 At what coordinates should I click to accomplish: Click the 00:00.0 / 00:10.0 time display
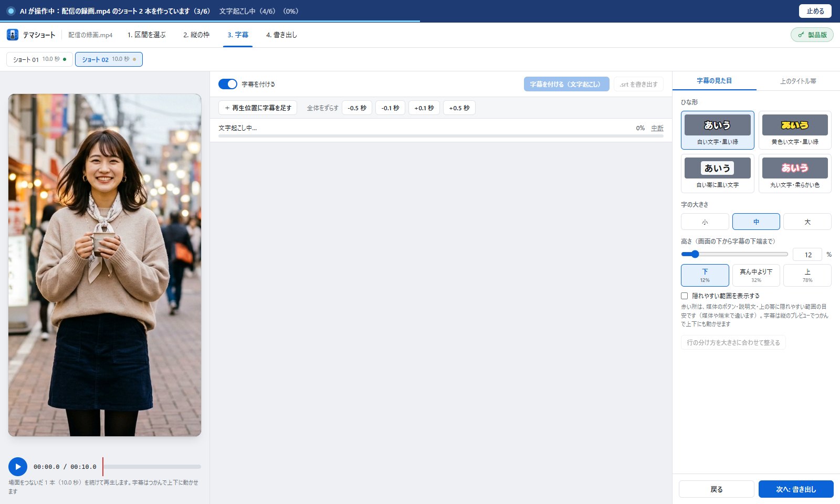pos(65,467)
